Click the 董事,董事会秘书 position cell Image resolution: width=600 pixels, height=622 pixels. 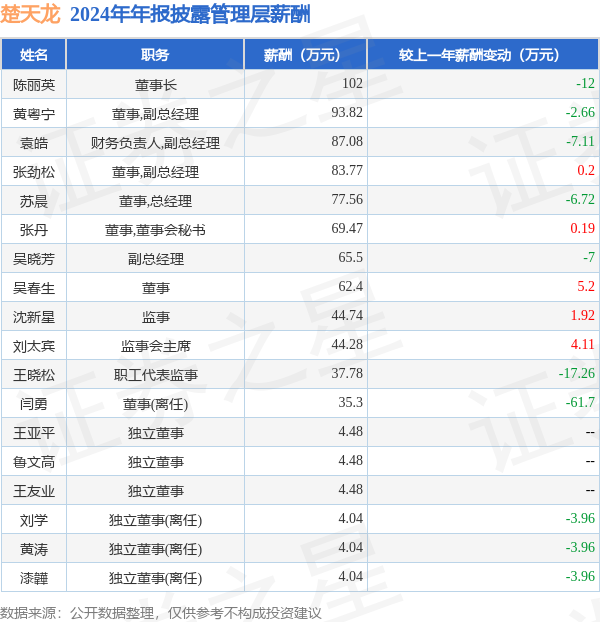pyautogui.click(x=155, y=230)
